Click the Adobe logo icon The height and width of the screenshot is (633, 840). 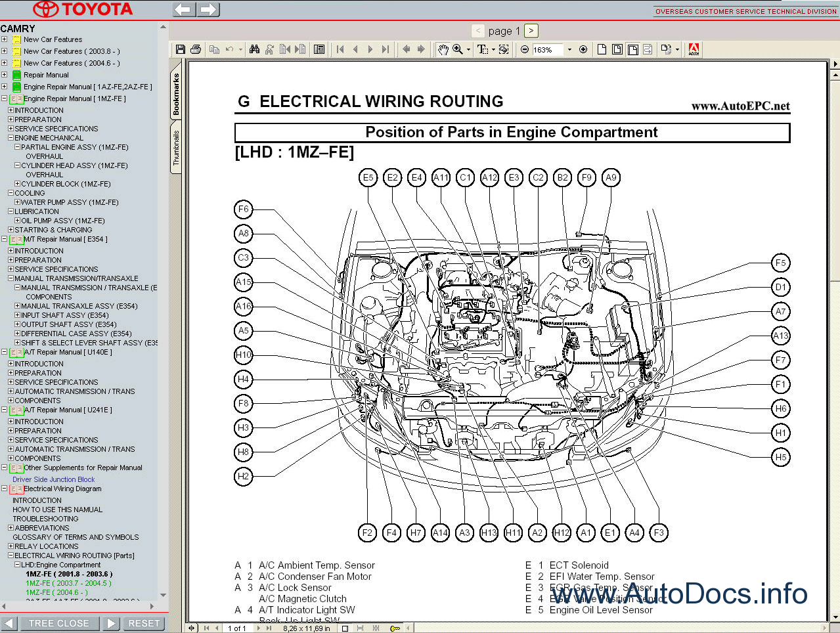(x=694, y=49)
